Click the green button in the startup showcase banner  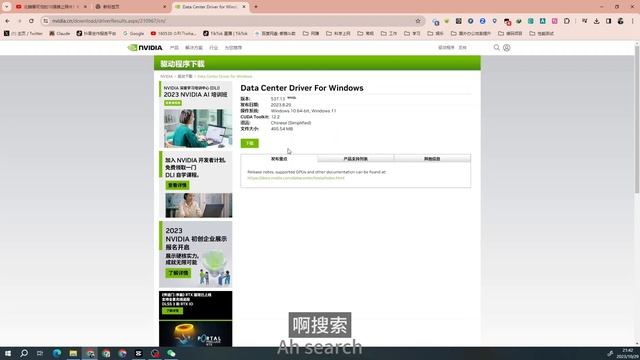[178, 273]
